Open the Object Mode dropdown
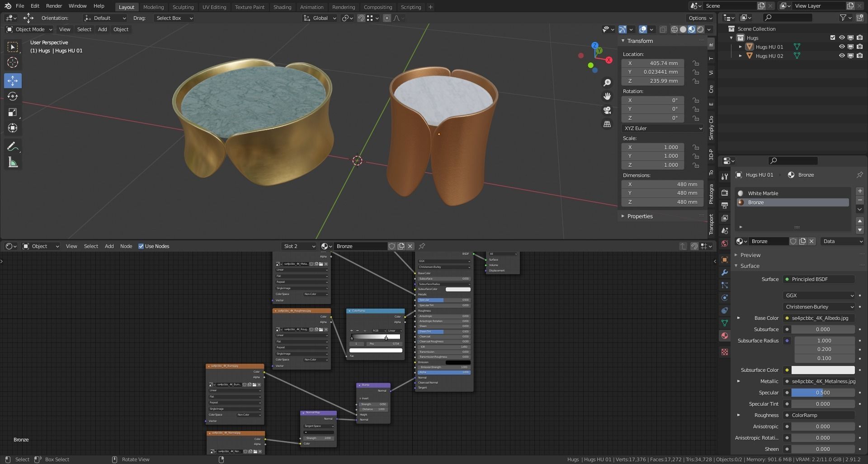868x464 pixels. tap(29, 29)
